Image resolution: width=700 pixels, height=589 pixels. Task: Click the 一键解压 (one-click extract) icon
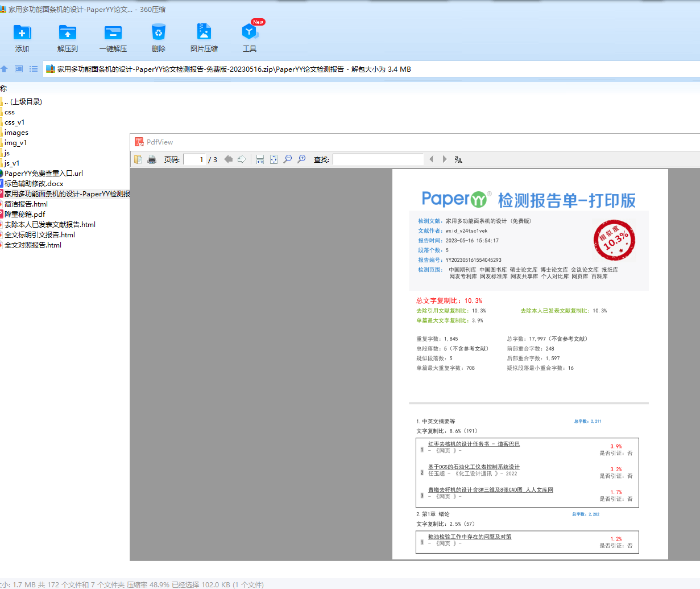point(113,32)
